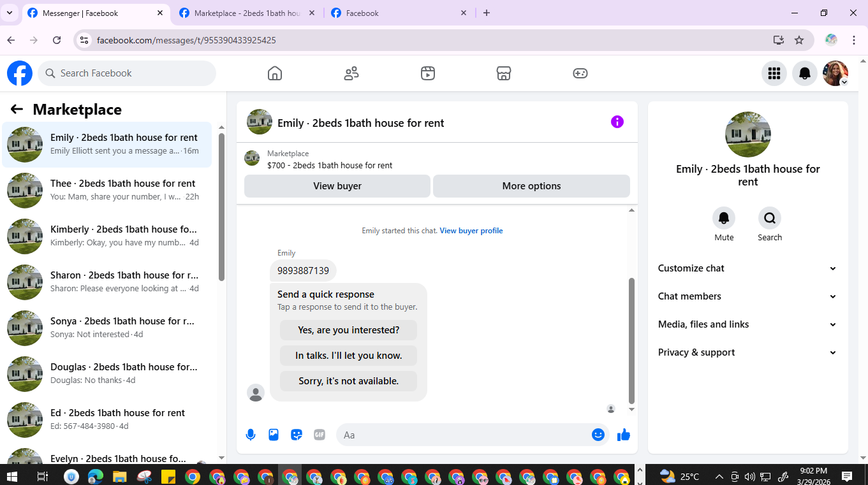
Task: Open the Chrome three-dot menu
Action: (x=854, y=40)
